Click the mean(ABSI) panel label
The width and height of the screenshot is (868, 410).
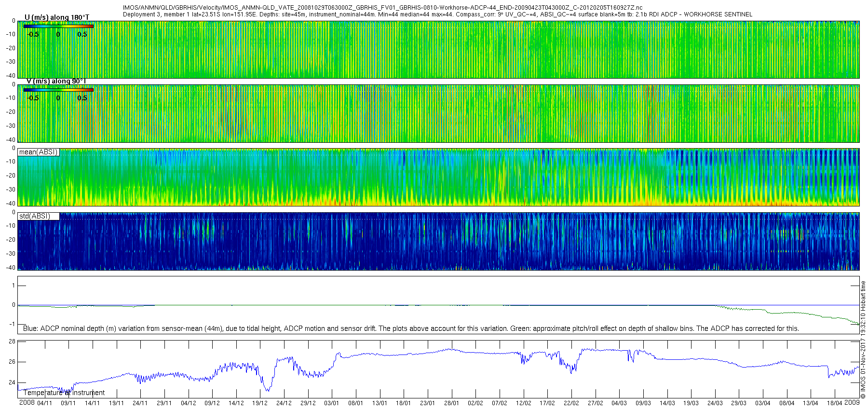[39, 152]
